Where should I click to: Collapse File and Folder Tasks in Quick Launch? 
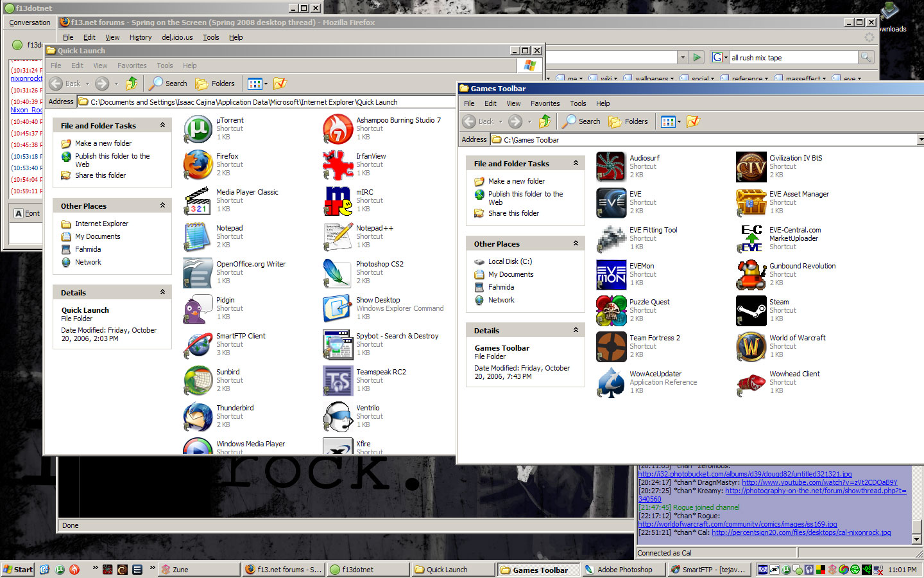click(162, 125)
